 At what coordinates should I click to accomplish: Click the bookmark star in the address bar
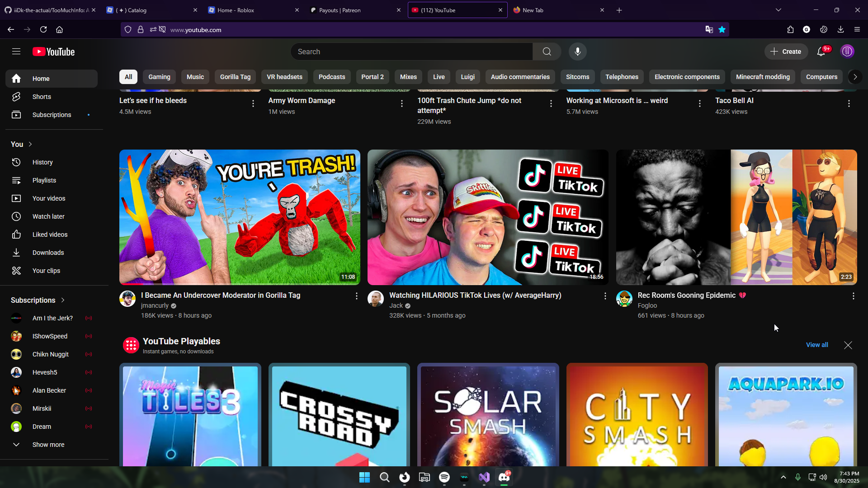pos(722,29)
